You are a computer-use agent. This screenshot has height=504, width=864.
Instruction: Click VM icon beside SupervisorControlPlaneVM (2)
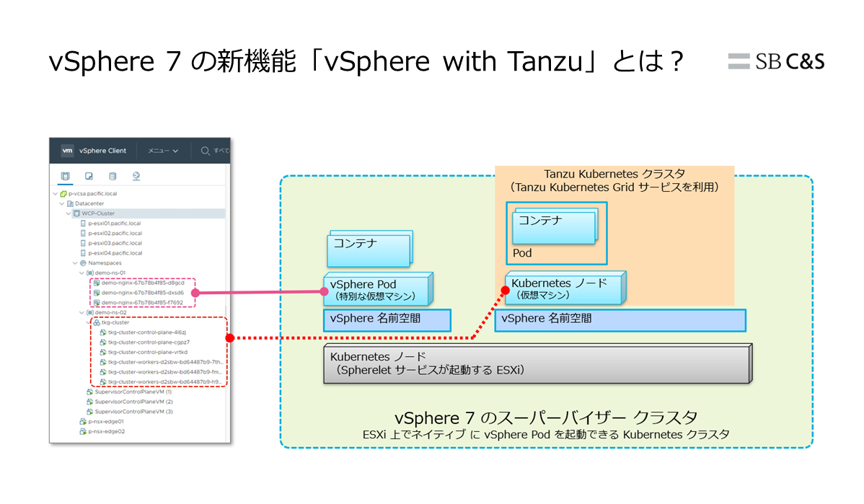pos(90,402)
